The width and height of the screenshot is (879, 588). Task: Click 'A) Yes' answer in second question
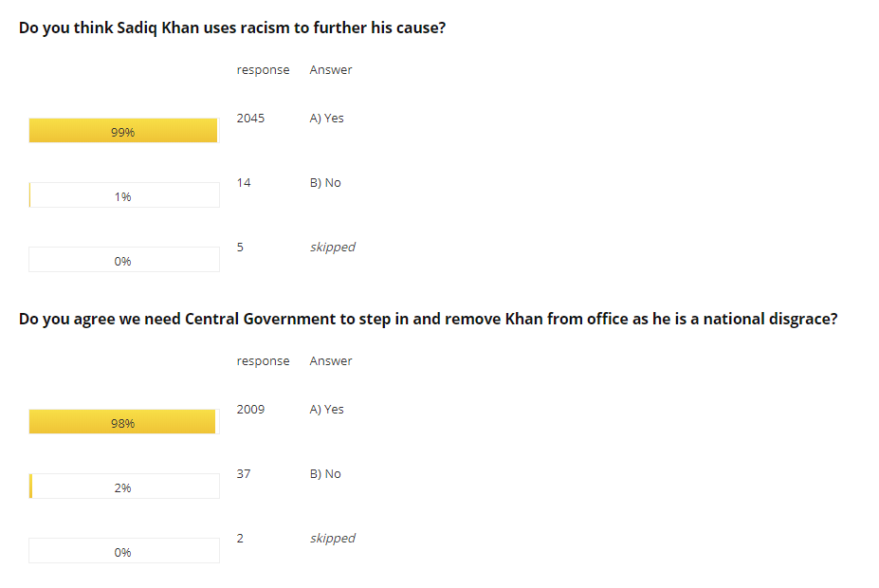[327, 409]
